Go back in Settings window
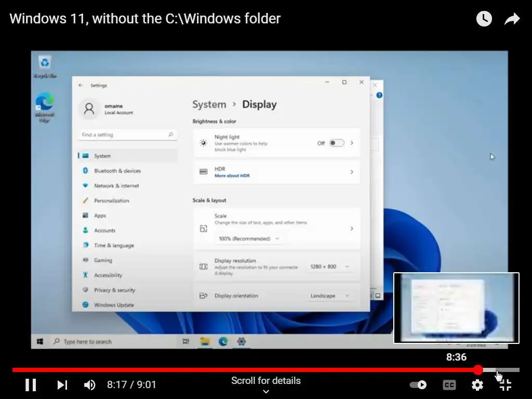 click(81, 85)
